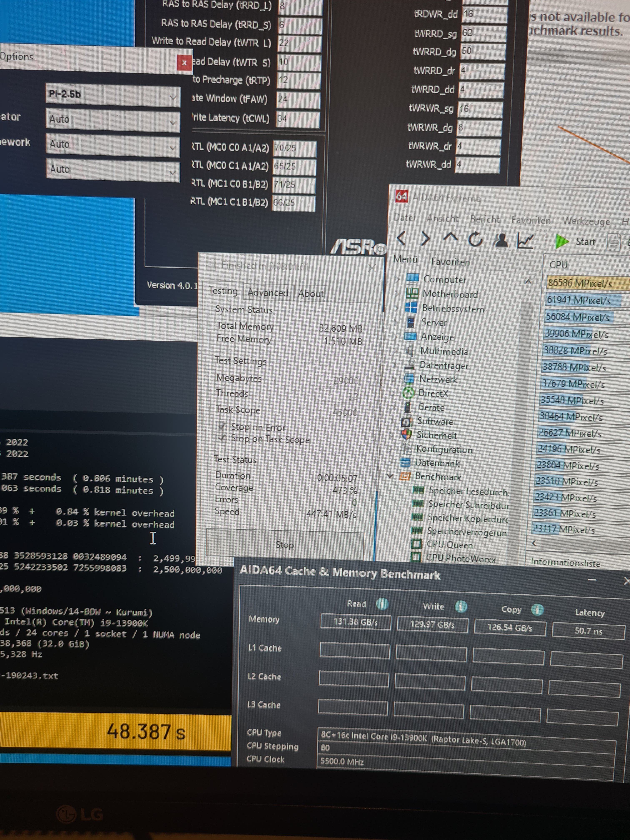Expand the Software tree node arrow
Image resolution: width=630 pixels, height=840 pixels.
click(x=392, y=421)
